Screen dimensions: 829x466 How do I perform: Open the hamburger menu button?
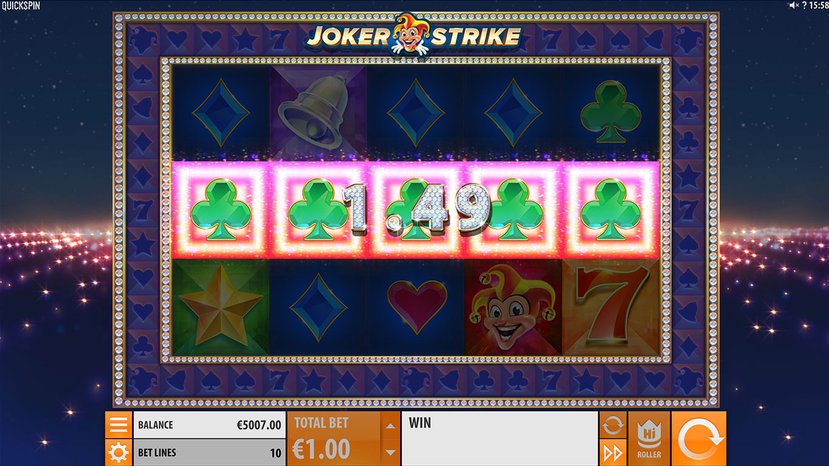(118, 425)
